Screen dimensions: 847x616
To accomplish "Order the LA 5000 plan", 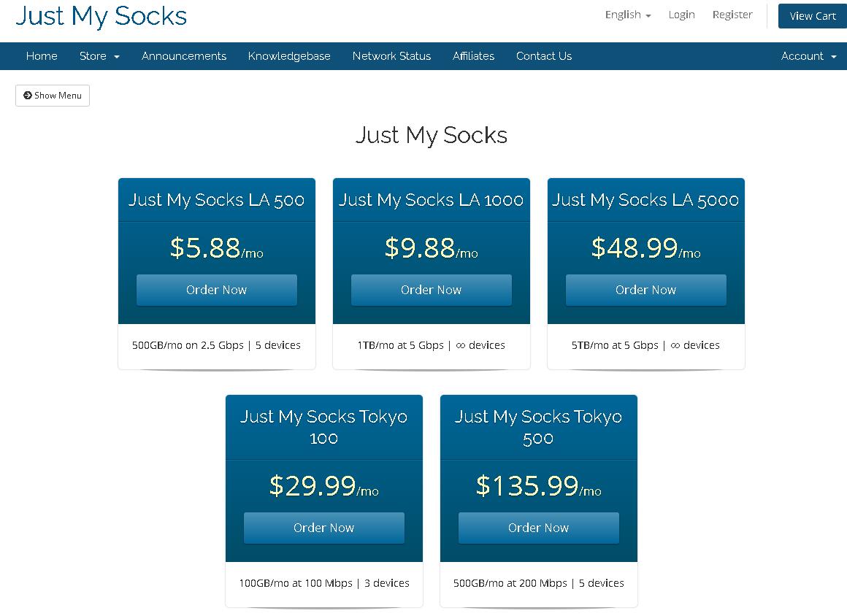I will click(645, 290).
